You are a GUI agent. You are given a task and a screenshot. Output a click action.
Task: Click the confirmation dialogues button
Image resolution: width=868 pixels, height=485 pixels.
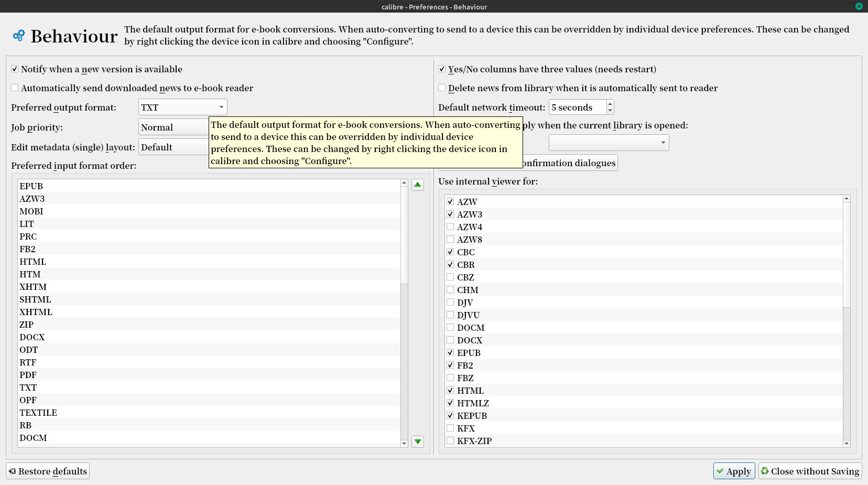coord(570,163)
